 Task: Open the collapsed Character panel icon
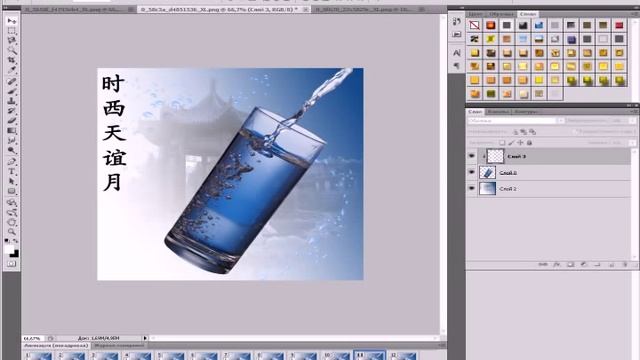pyautogui.click(x=457, y=53)
